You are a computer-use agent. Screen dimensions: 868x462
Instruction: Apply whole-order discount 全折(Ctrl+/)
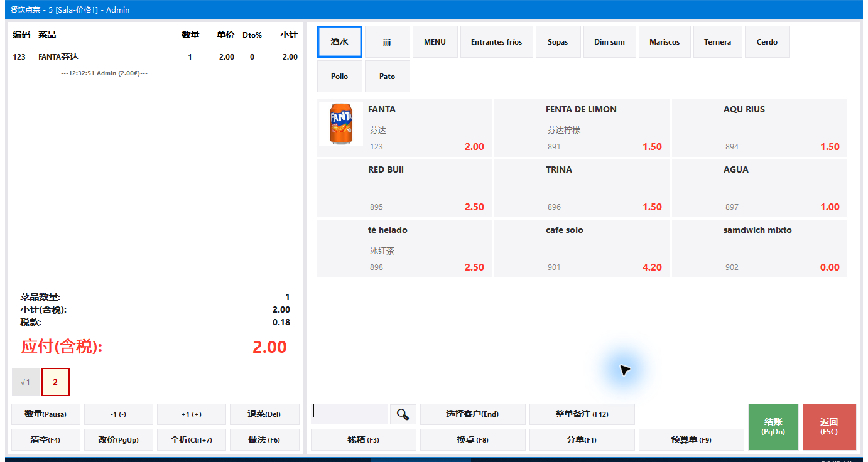(x=192, y=440)
